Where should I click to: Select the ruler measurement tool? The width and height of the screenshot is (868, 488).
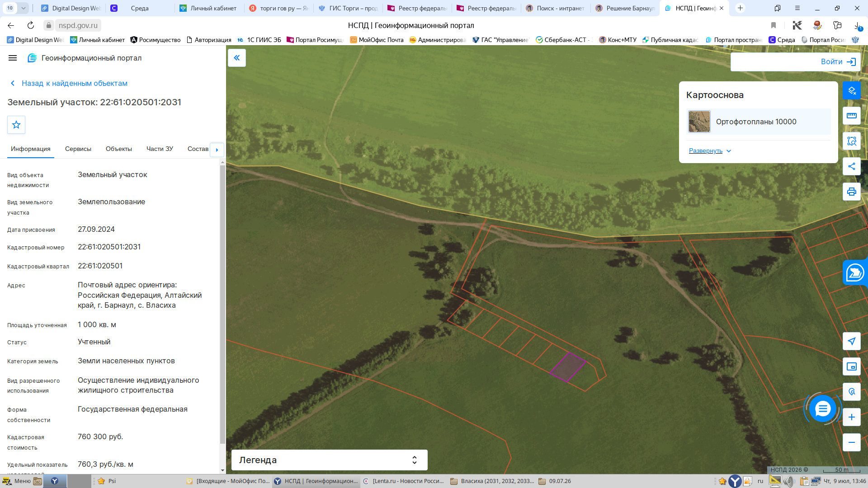click(852, 116)
